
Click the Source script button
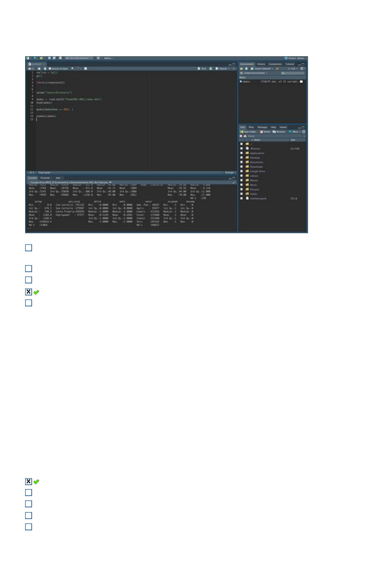(222, 69)
